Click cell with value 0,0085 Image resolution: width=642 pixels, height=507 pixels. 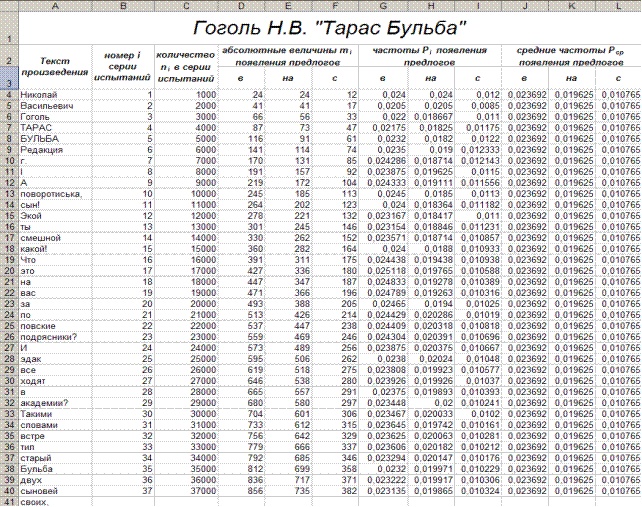pyautogui.click(x=478, y=106)
